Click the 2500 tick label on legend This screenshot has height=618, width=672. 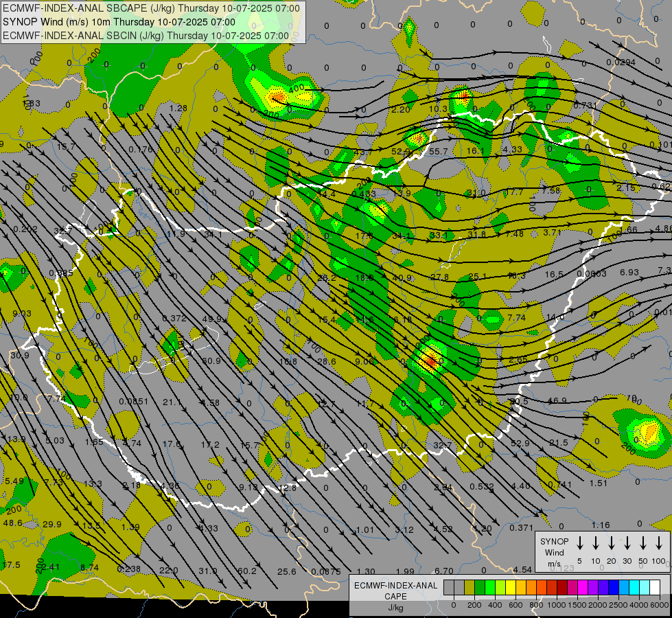click(x=618, y=605)
